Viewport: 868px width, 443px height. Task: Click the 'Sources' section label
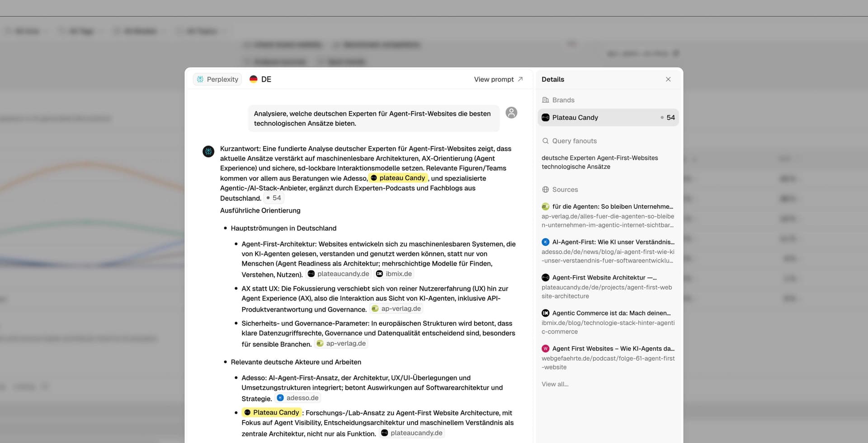tap(565, 190)
